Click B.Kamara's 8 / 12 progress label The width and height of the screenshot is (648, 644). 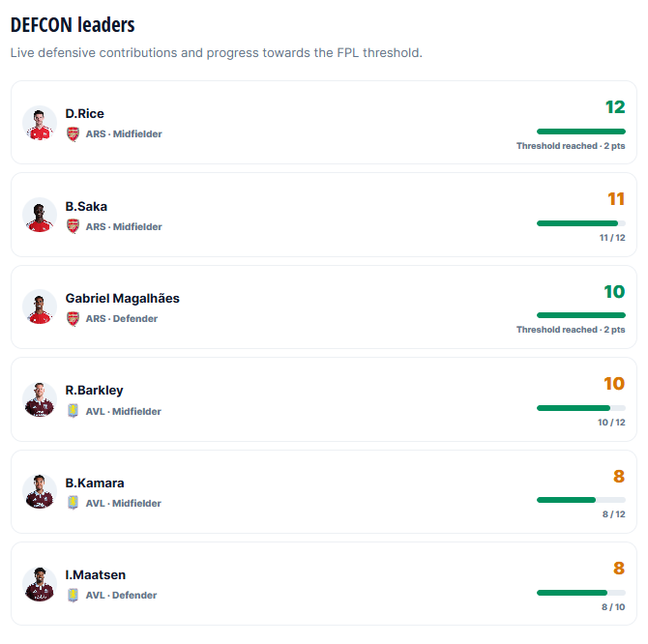[x=614, y=514]
